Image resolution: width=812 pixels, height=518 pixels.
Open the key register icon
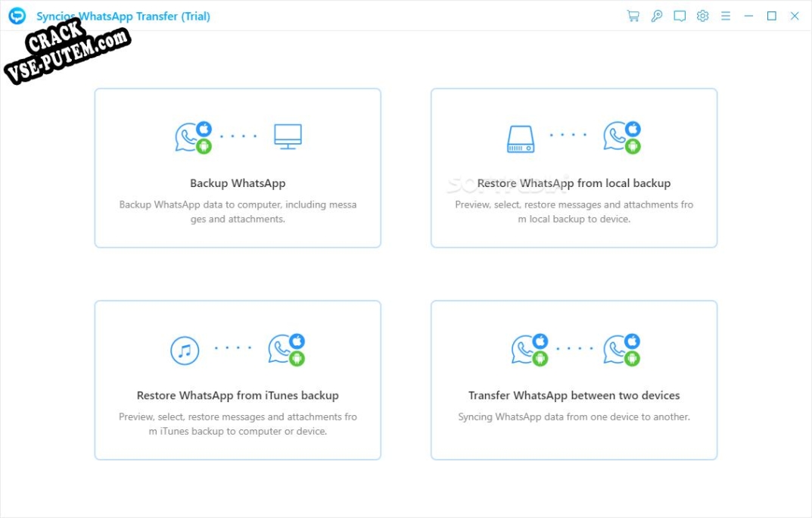pos(657,16)
